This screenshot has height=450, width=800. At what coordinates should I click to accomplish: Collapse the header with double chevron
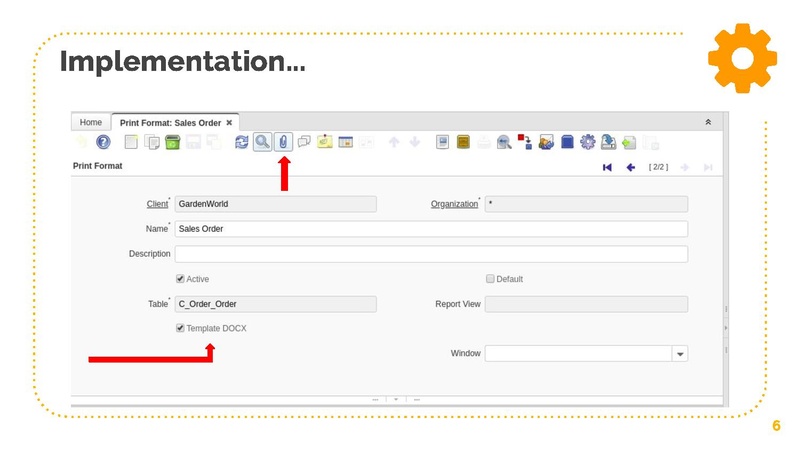(708, 122)
